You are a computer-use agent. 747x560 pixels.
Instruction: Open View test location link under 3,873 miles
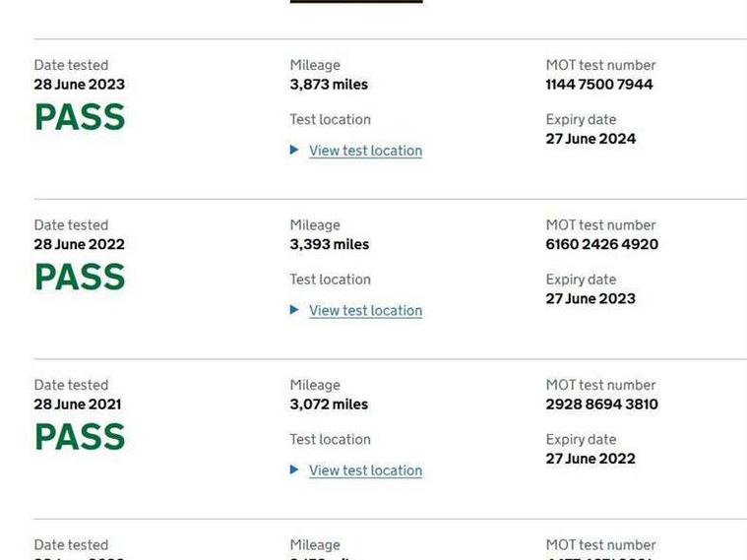[x=365, y=151]
